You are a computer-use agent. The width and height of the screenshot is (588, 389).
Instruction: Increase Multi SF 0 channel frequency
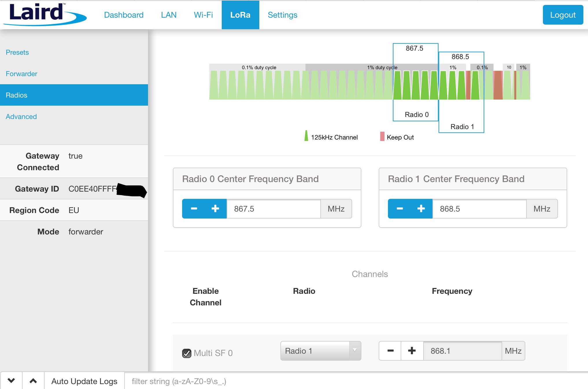point(412,351)
